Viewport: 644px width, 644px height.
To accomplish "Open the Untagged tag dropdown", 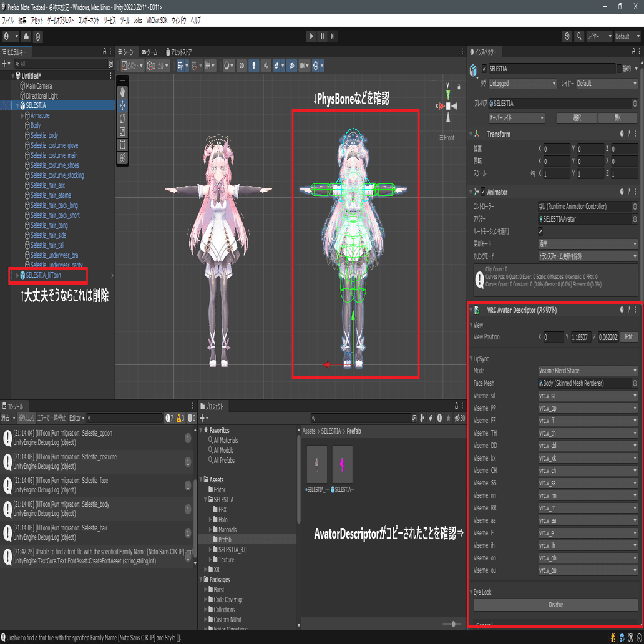I will coord(522,84).
